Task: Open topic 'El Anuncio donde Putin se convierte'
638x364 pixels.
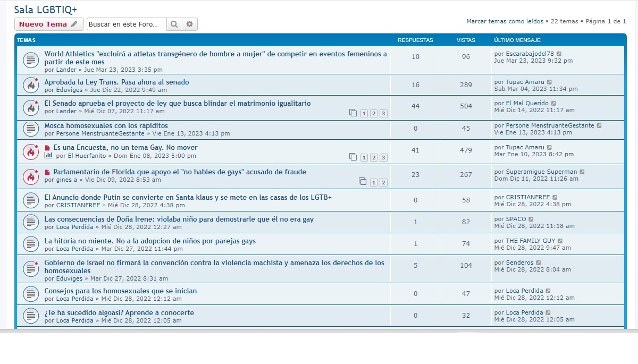Action: coord(188,197)
